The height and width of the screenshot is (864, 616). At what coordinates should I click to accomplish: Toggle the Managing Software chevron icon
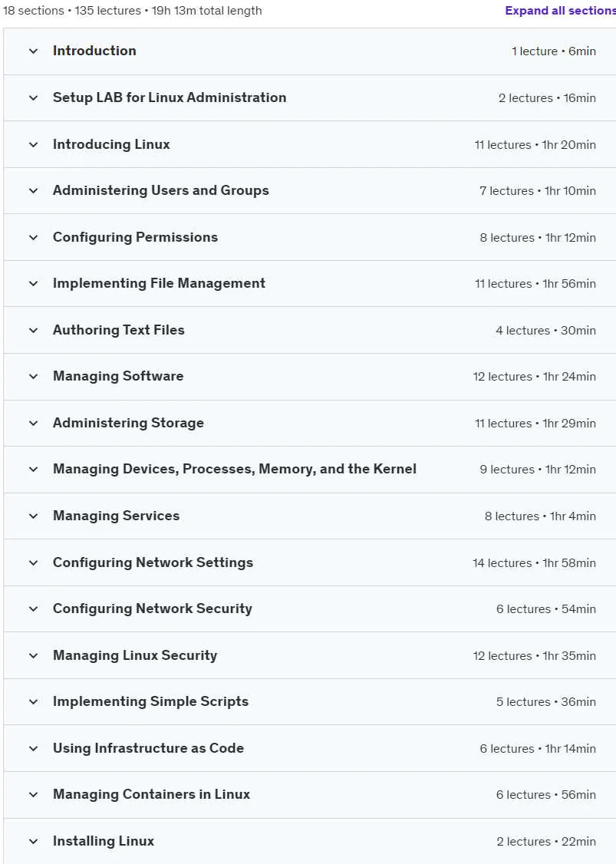click(34, 376)
